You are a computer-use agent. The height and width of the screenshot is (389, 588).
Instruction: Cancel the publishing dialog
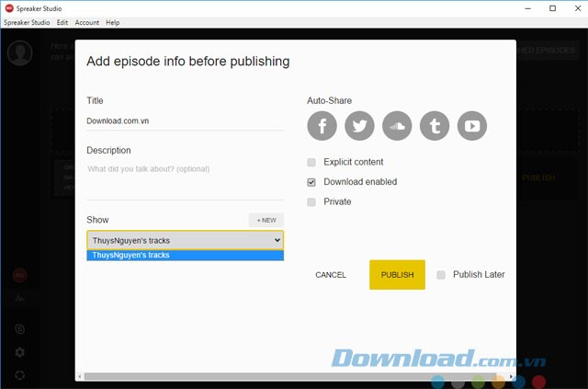tap(331, 275)
